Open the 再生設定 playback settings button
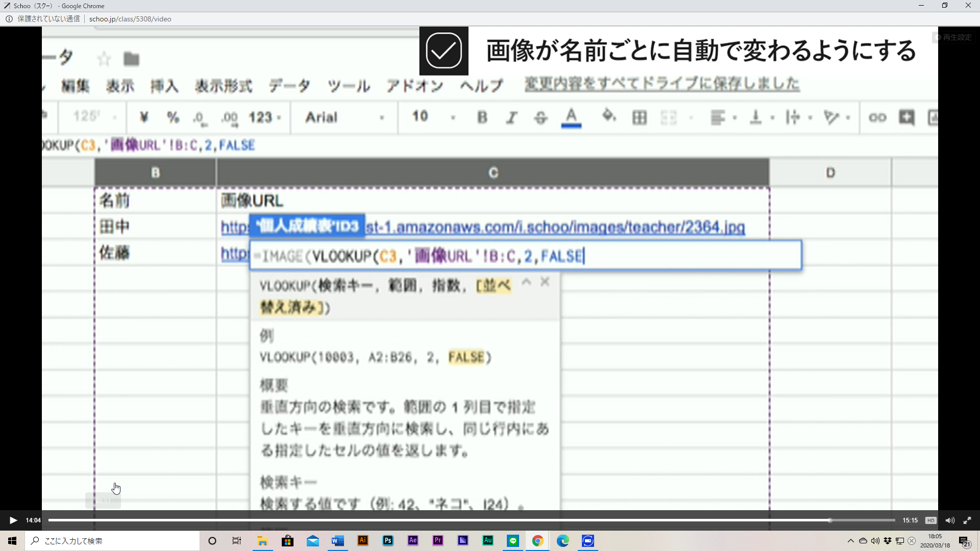Image resolution: width=980 pixels, height=551 pixels. 953,37
